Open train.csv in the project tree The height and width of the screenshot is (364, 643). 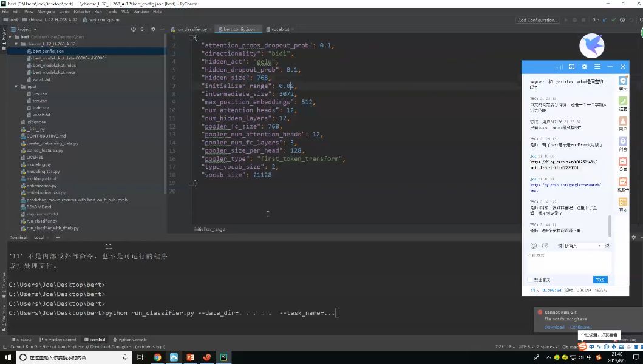[x=40, y=108]
